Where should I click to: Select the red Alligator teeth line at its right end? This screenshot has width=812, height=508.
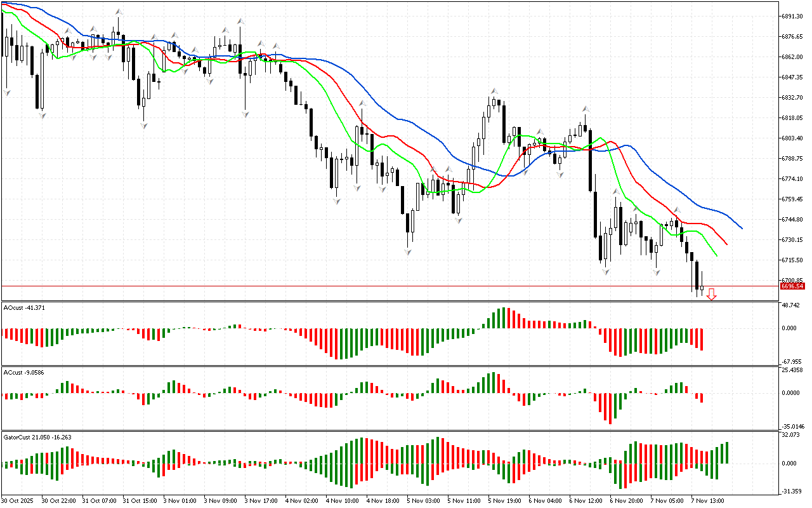tap(726, 243)
